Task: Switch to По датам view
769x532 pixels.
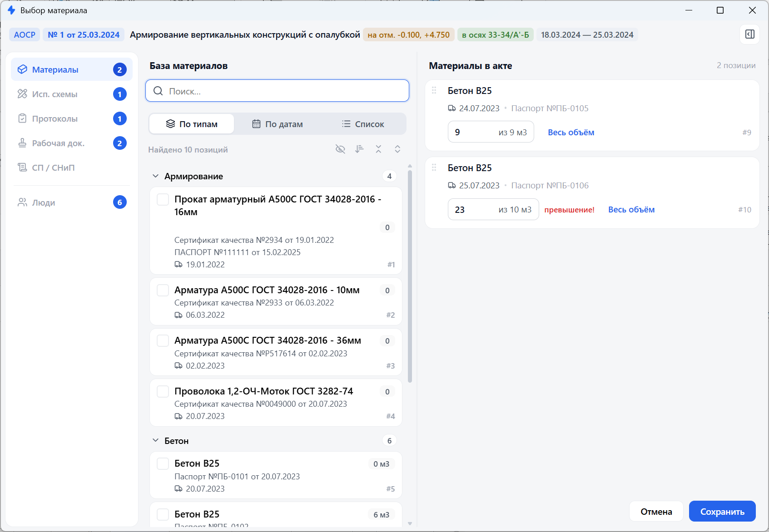Action: tap(278, 124)
